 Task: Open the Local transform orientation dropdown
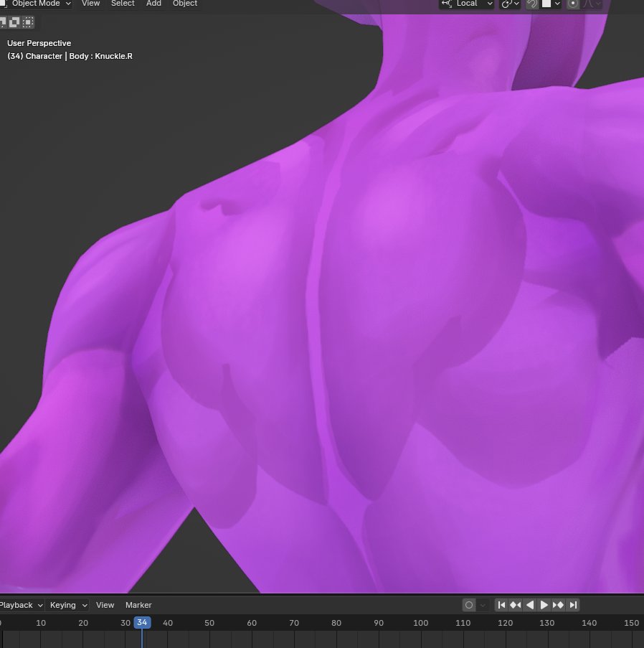pos(466,4)
